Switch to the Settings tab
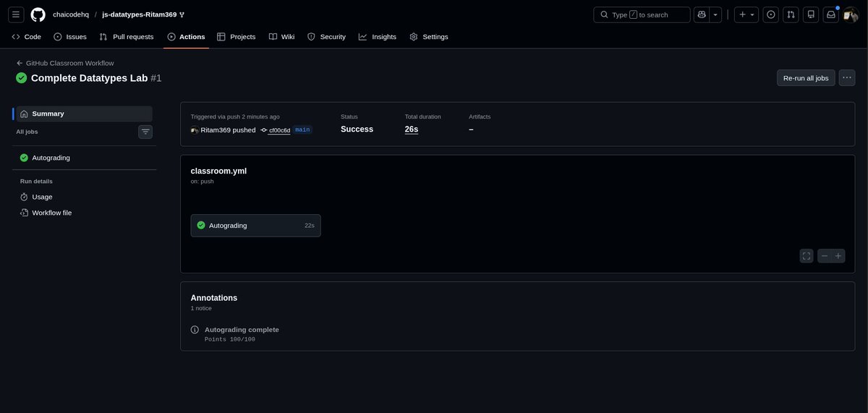 [x=429, y=37]
